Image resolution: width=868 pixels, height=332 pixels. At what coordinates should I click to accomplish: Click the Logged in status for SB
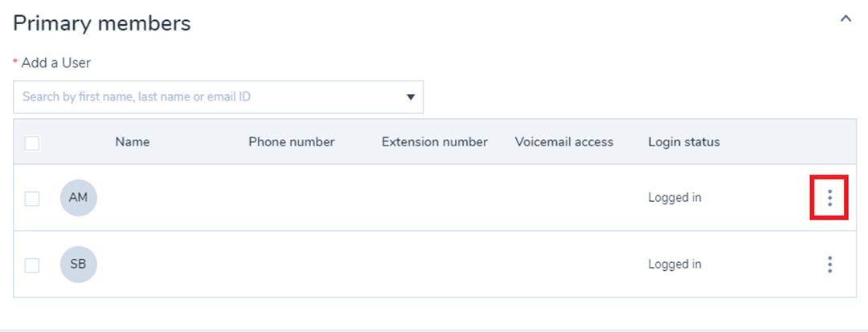pyautogui.click(x=675, y=264)
